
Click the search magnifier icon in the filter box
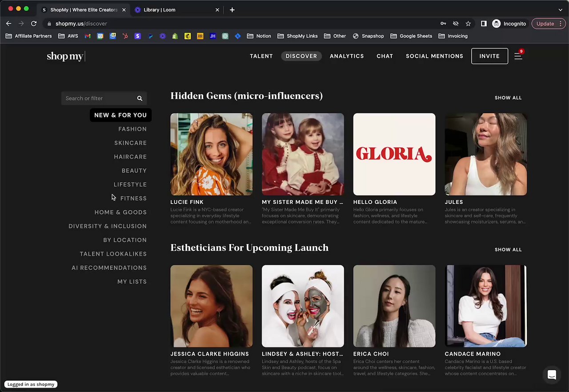pos(140,98)
